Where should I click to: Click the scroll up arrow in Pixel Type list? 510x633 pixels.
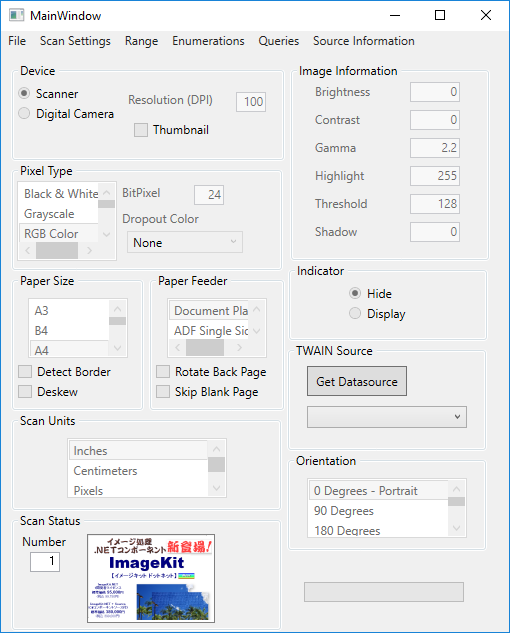coord(107,193)
